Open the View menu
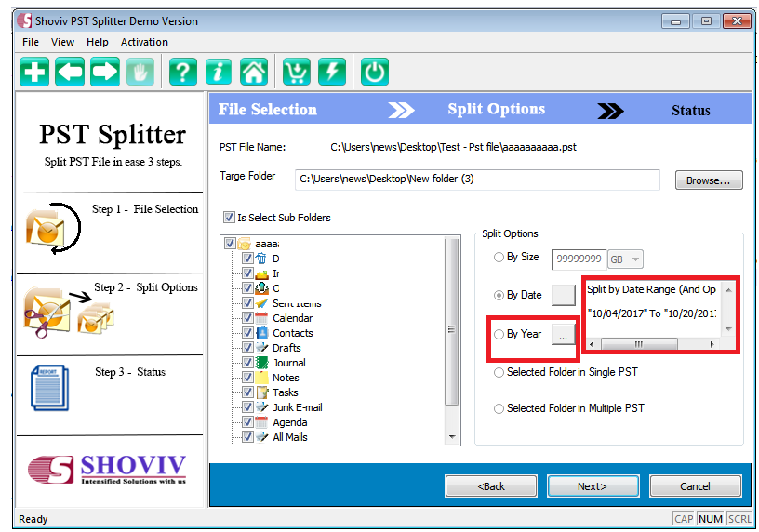759x532 pixels. point(62,42)
